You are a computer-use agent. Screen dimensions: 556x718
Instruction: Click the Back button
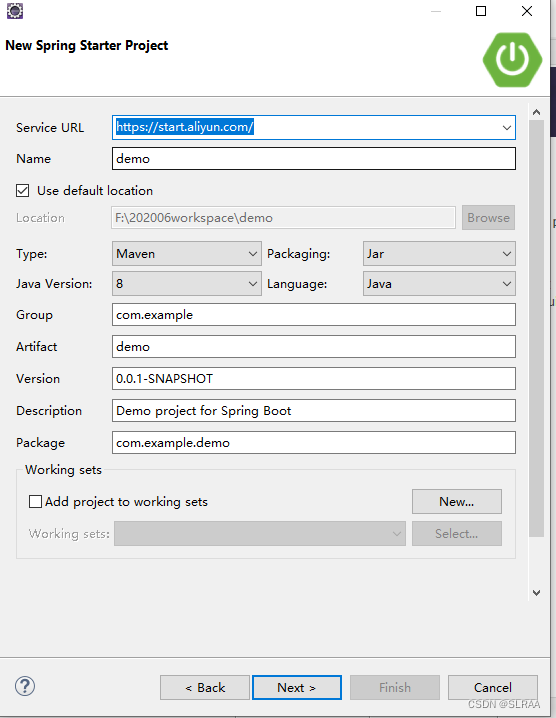pos(205,687)
